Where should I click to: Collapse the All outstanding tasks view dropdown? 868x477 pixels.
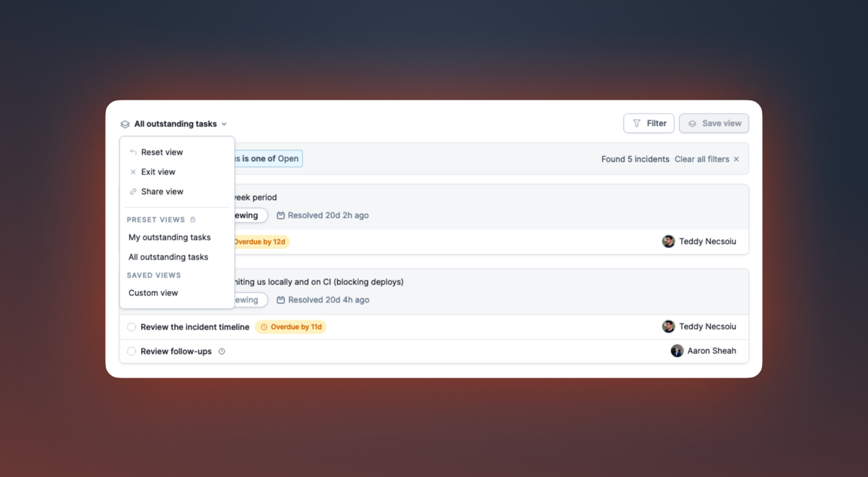point(224,124)
